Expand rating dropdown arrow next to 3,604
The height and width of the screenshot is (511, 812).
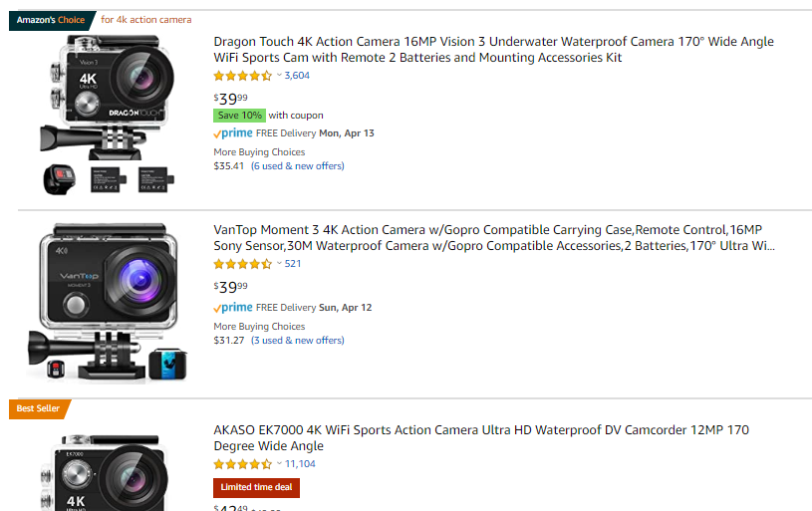click(x=279, y=76)
